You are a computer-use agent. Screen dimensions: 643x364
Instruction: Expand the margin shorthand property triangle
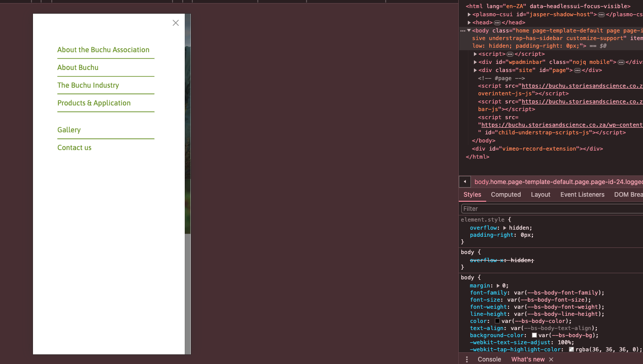tap(498, 286)
